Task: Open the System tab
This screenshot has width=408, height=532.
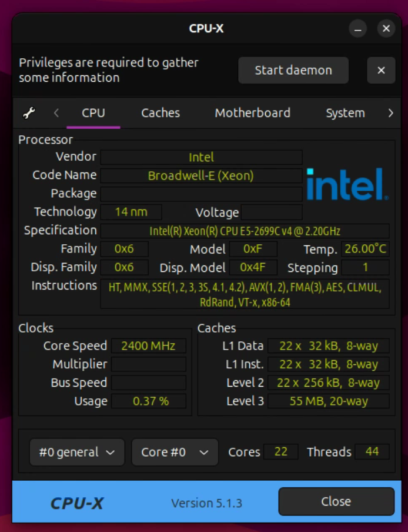Action: 345,113
